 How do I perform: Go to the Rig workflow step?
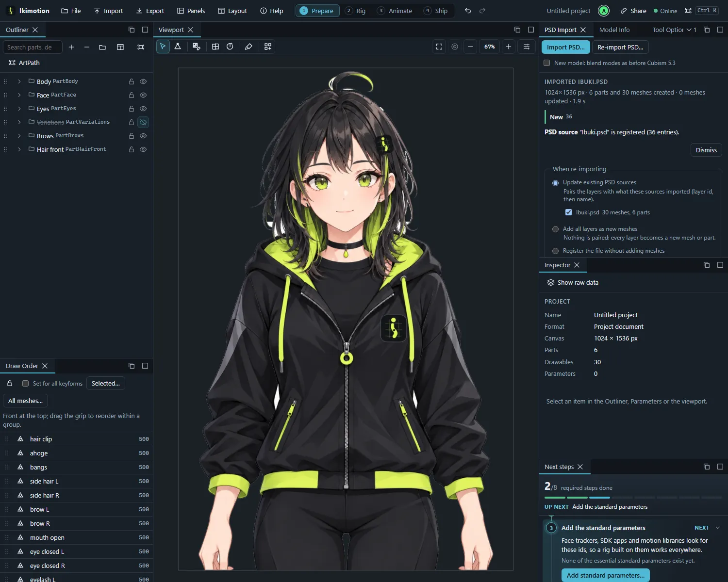355,11
